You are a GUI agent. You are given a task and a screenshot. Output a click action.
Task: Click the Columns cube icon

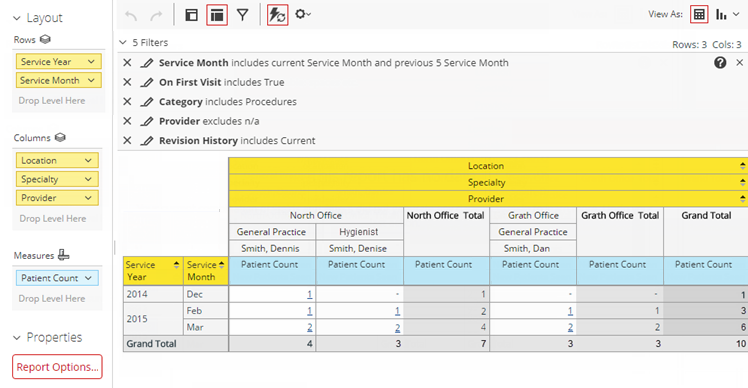pyautogui.click(x=60, y=137)
